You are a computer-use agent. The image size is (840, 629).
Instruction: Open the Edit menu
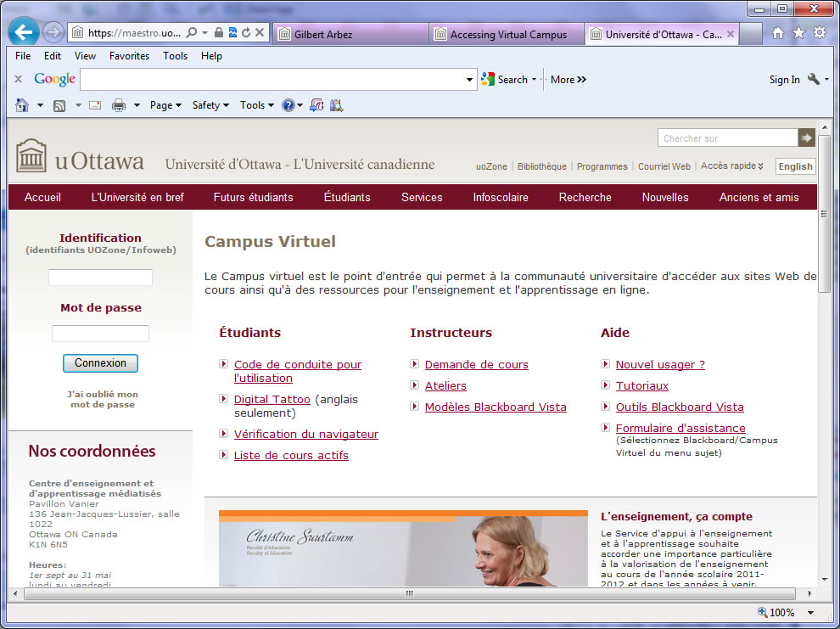(x=52, y=56)
